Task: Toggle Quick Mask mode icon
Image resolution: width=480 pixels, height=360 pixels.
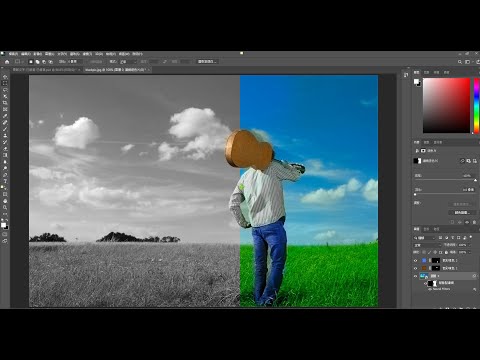Action: [5, 234]
